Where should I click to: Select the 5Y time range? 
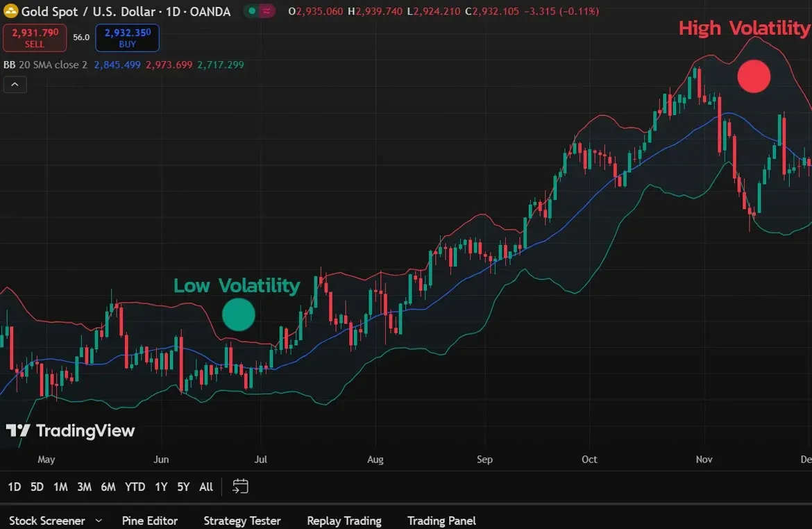click(x=183, y=487)
